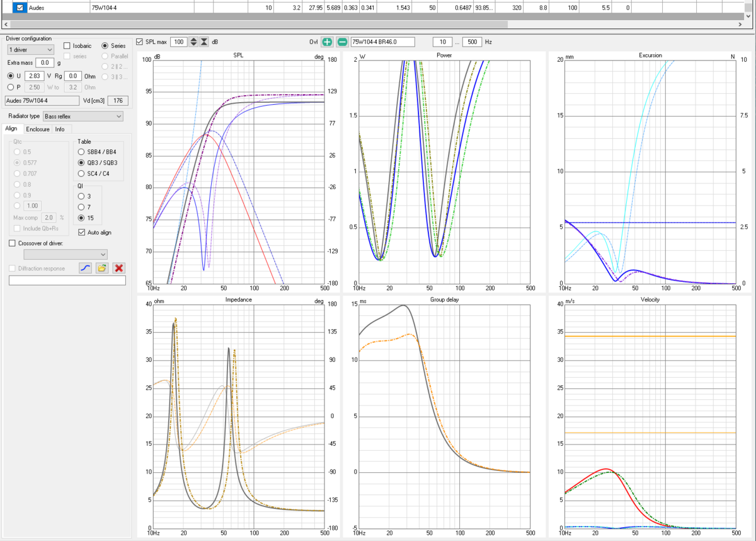
Task: Select the U voltage radio button
Action: tap(11, 76)
